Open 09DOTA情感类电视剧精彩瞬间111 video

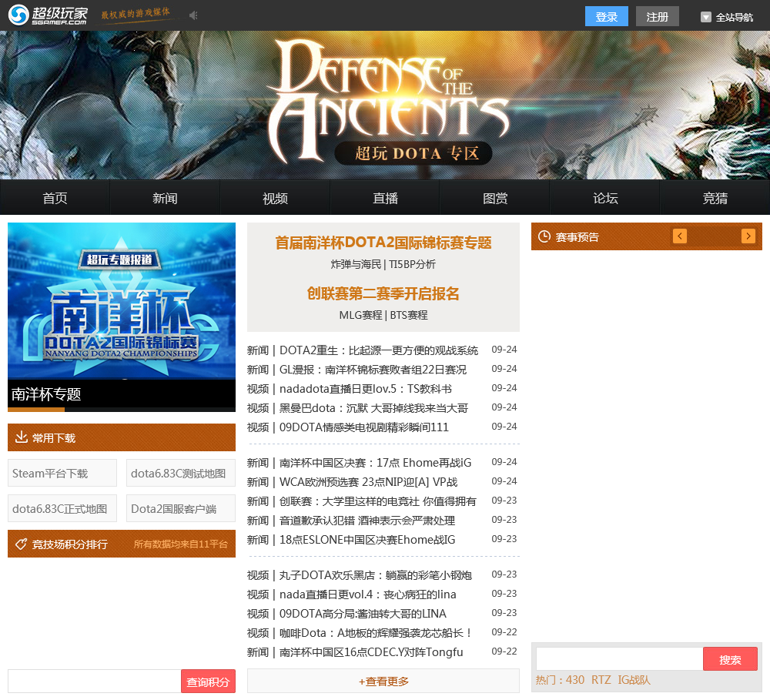click(x=364, y=427)
